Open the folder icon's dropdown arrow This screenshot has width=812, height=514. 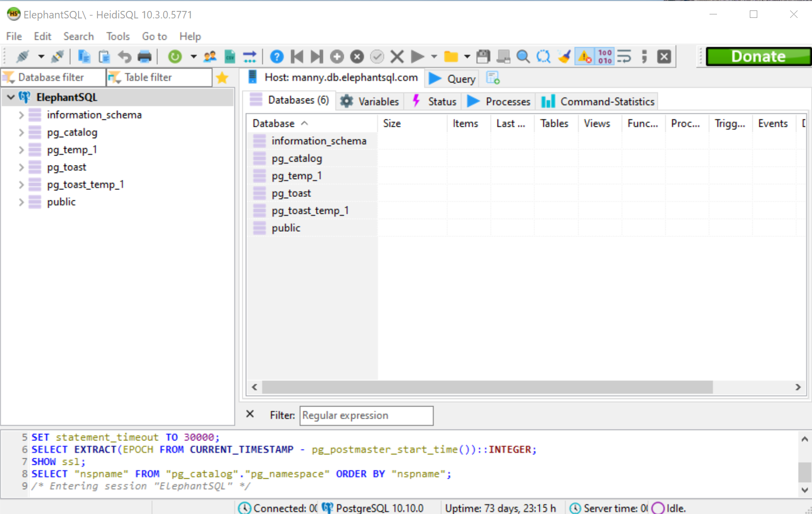pos(467,57)
